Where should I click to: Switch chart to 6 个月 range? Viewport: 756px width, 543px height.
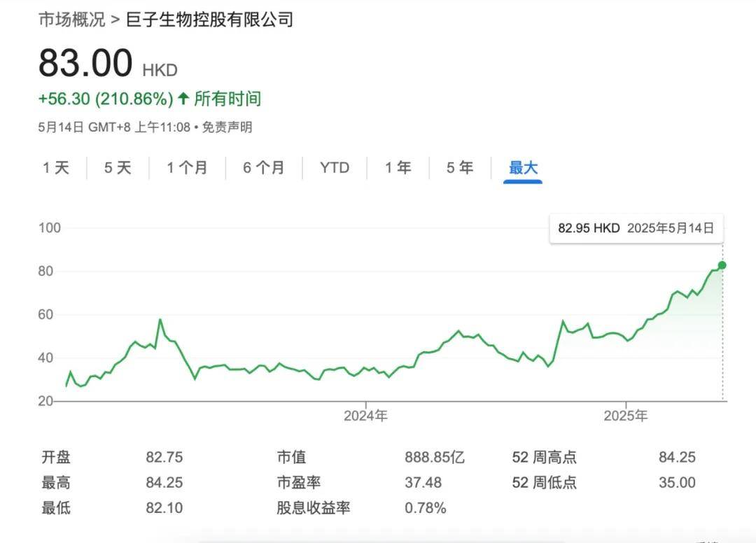[264, 168]
